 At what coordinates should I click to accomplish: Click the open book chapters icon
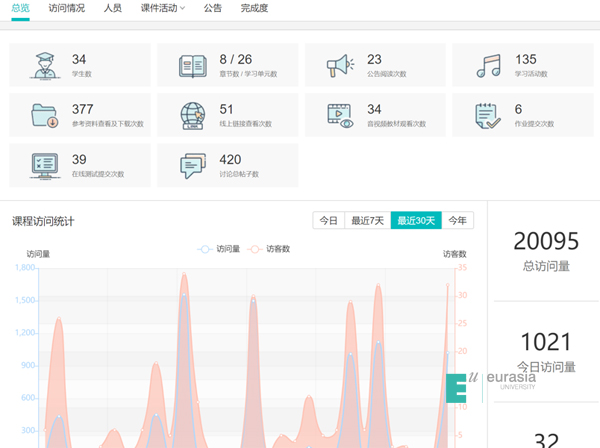(x=193, y=66)
